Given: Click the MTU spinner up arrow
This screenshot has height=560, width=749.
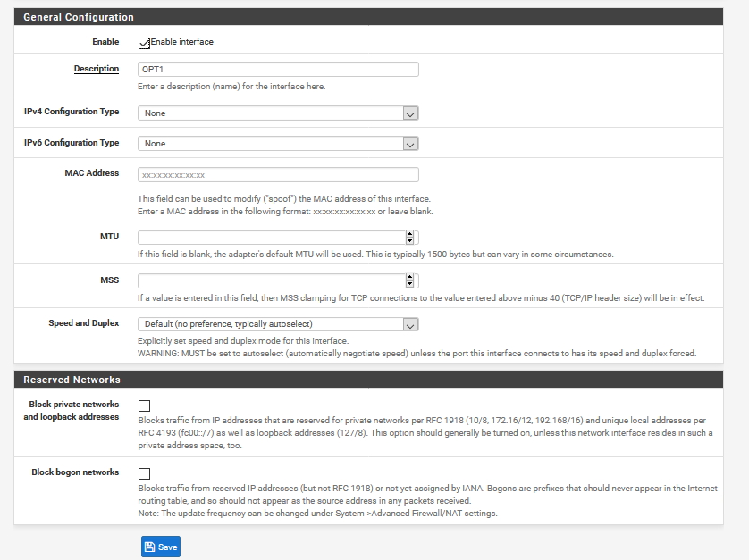Looking at the screenshot, I should 409,234.
